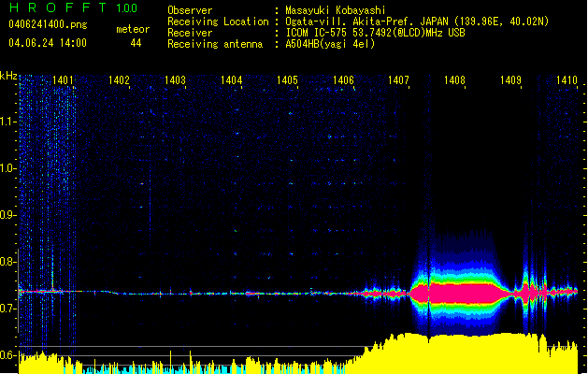The height and width of the screenshot is (374, 588).
Task: Click the 'Receiving antenna' field label
Action: click(215, 44)
